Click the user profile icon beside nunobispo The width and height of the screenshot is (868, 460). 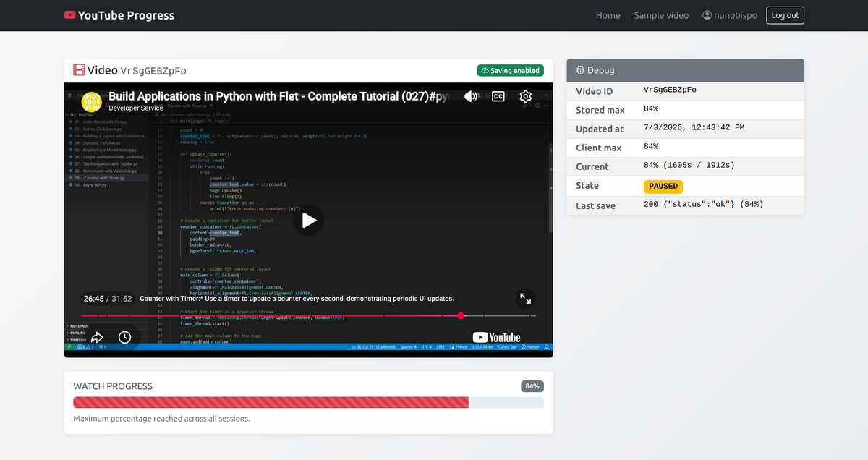pyautogui.click(x=707, y=15)
